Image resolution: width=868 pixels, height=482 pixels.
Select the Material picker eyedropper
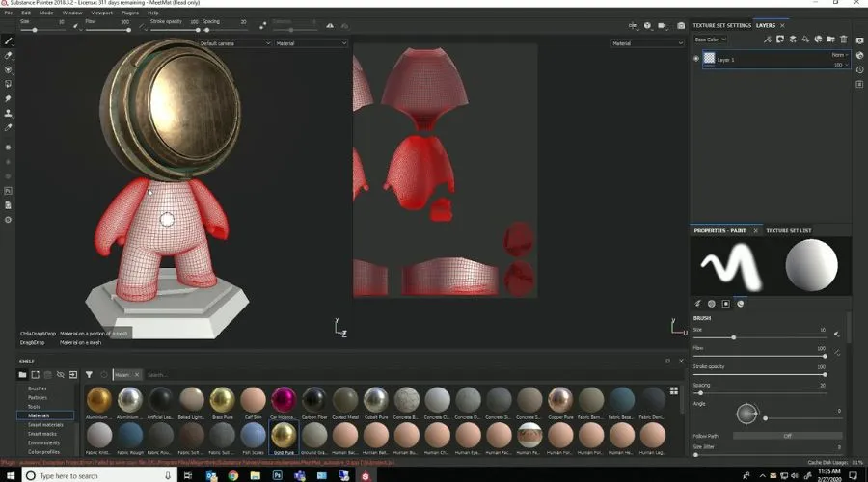(9, 127)
